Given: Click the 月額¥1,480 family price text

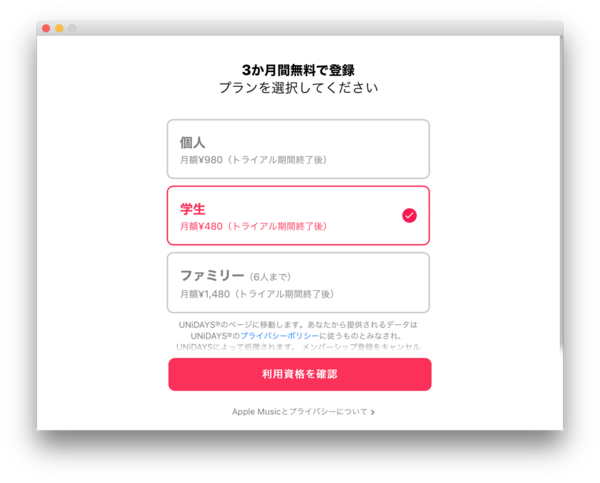Looking at the screenshot, I should (x=205, y=294).
